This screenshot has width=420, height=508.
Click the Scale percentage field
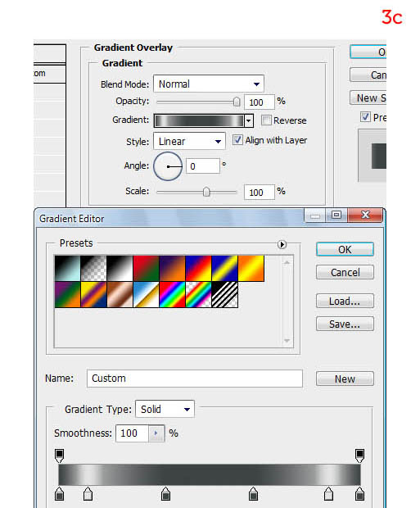point(259,193)
